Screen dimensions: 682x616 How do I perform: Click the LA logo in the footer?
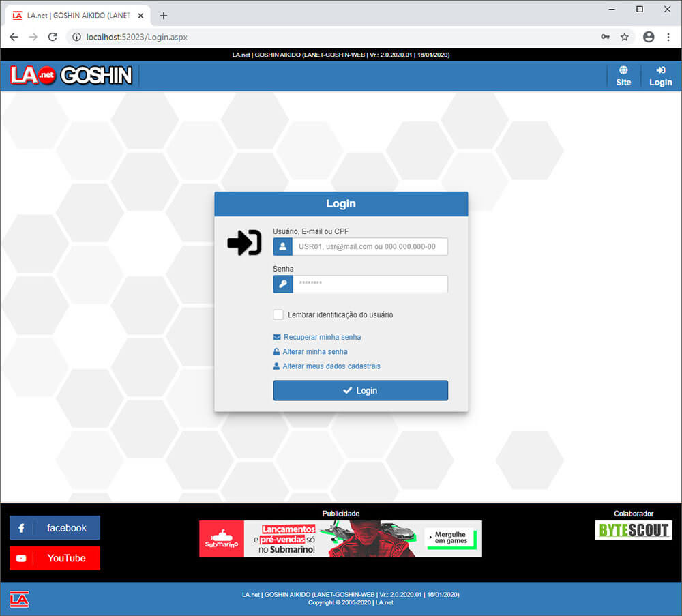pyautogui.click(x=20, y=599)
